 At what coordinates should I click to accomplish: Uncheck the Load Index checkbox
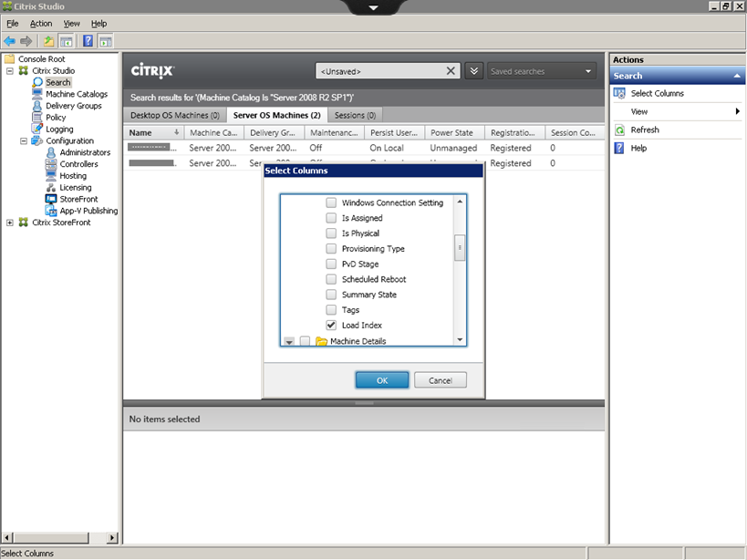click(x=331, y=326)
